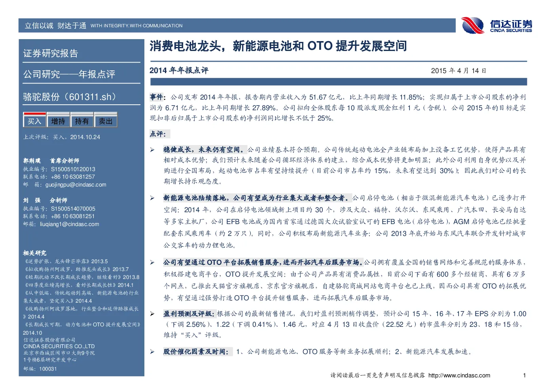Click license number S1500514070005
This screenshot has height=392, width=555.
click(73, 209)
